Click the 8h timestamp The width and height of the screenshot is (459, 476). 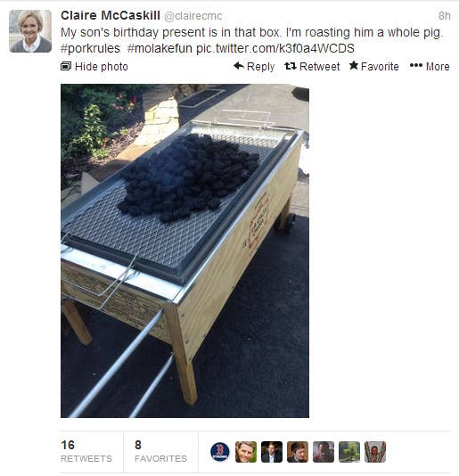click(x=444, y=16)
